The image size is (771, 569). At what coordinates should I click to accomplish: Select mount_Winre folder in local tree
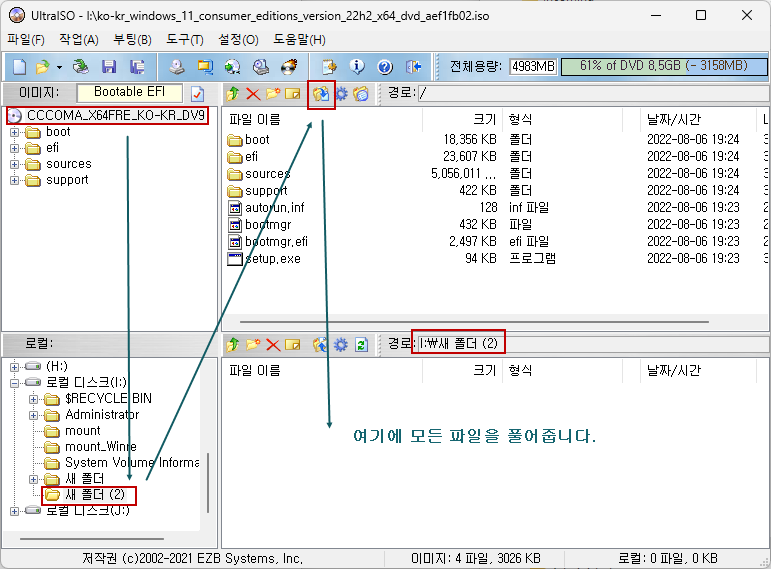[101, 447]
